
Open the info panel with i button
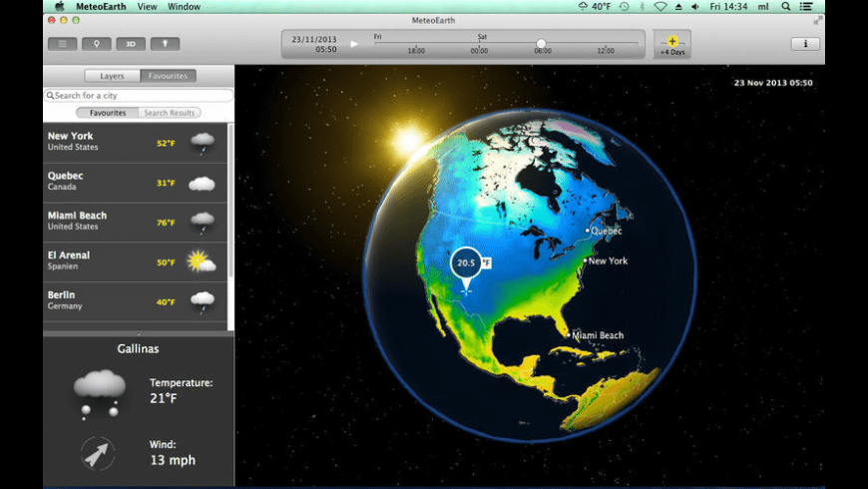tap(805, 44)
